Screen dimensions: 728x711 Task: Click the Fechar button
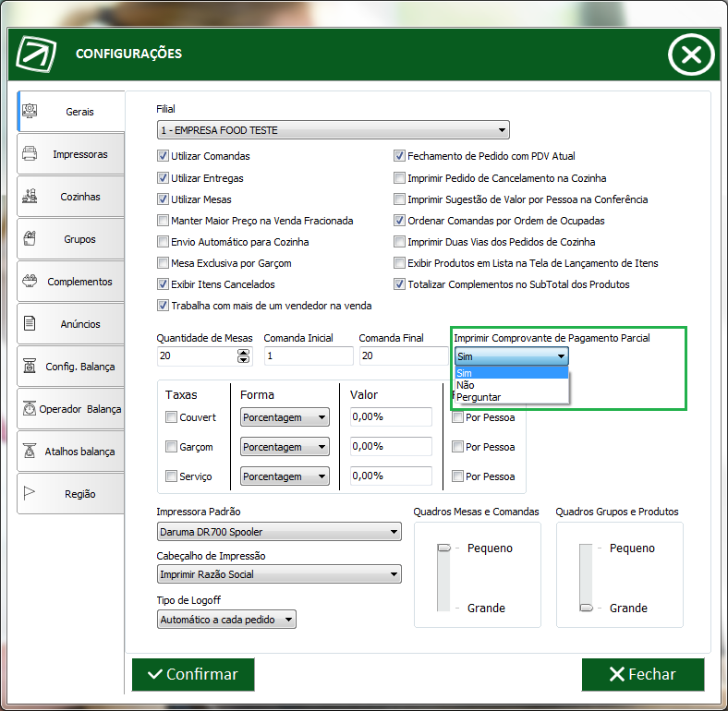pos(643,674)
